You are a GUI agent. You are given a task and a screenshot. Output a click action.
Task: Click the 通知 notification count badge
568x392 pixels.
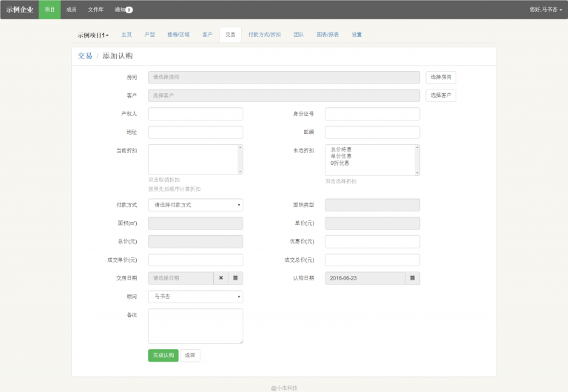tap(129, 10)
